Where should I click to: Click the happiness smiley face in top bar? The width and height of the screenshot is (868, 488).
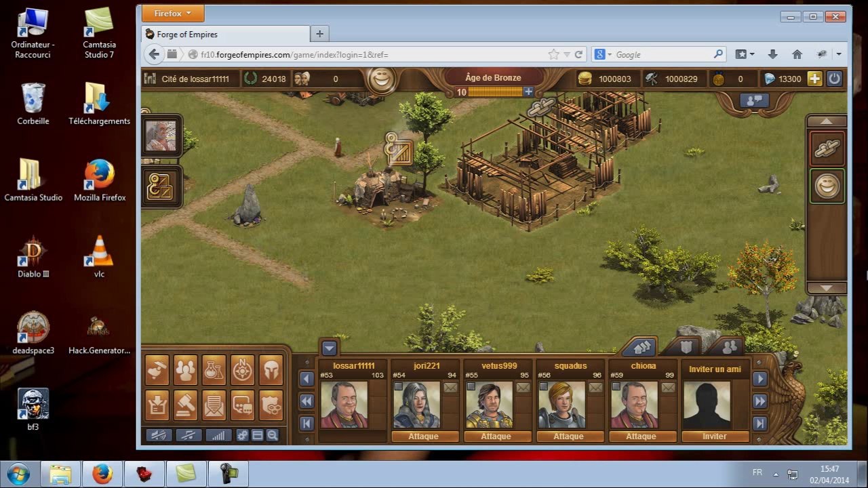pyautogui.click(x=382, y=80)
